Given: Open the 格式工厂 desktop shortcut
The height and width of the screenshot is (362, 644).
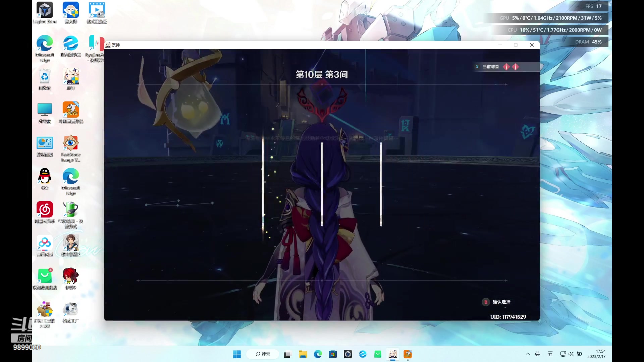Looking at the screenshot, I should (71, 312).
